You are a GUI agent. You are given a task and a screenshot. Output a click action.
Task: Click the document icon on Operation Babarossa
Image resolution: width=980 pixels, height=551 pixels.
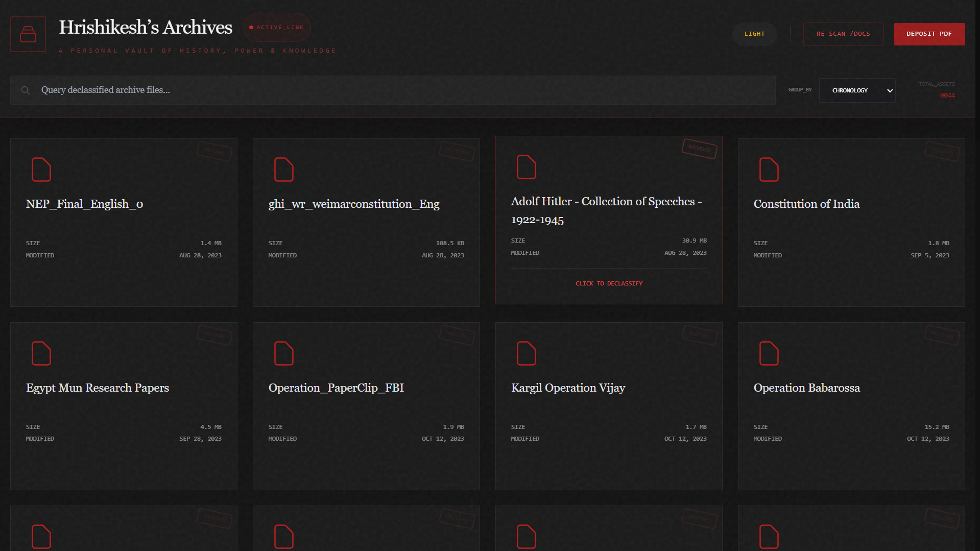769,353
